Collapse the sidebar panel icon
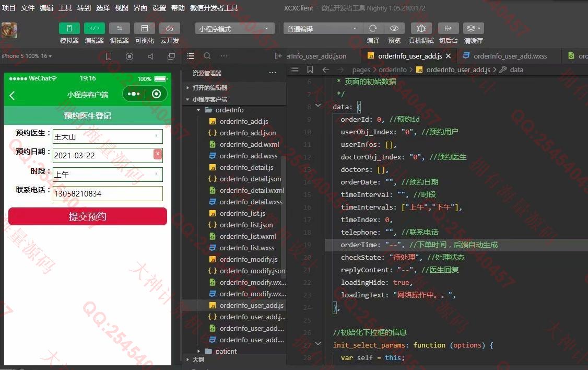This screenshot has width=588, height=370. [278, 56]
